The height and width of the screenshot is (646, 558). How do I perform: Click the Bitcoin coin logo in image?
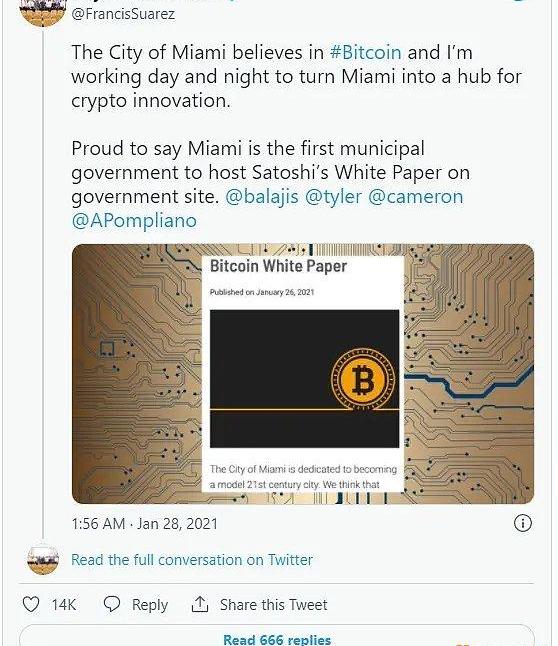363,380
